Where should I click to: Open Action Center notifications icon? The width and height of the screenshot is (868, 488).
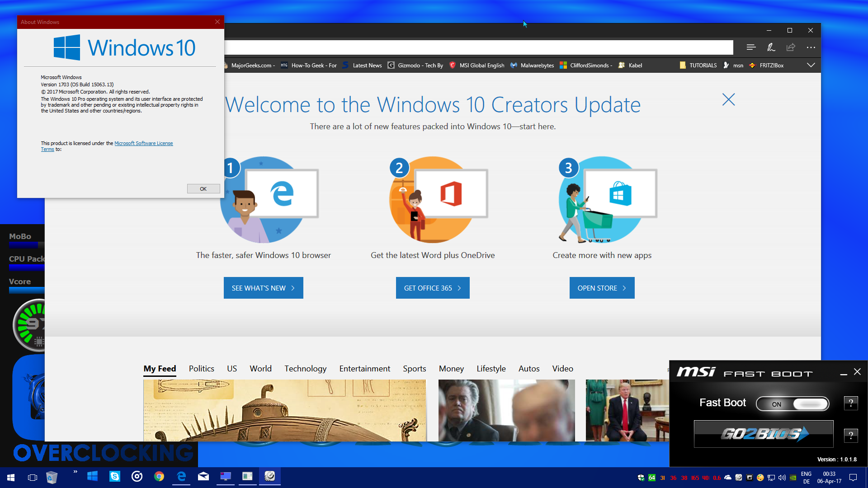[854, 478]
